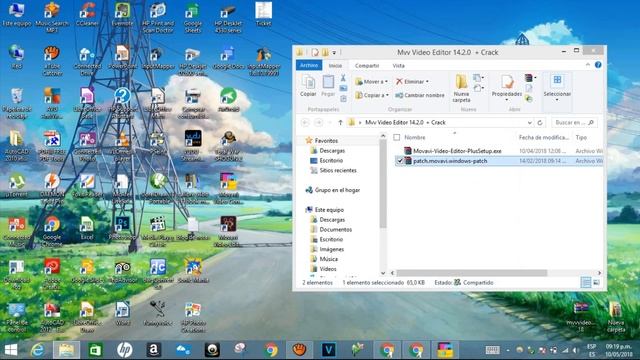The width and height of the screenshot is (640, 360).
Task: Collapse the ribbon with chevron
Action: (x=588, y=65)
